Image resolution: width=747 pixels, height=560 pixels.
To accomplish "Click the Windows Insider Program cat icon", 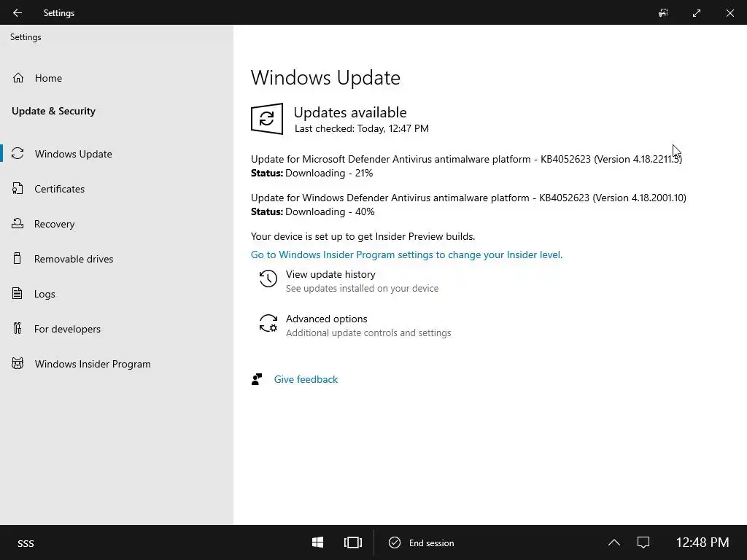I will tap(18, 364).
